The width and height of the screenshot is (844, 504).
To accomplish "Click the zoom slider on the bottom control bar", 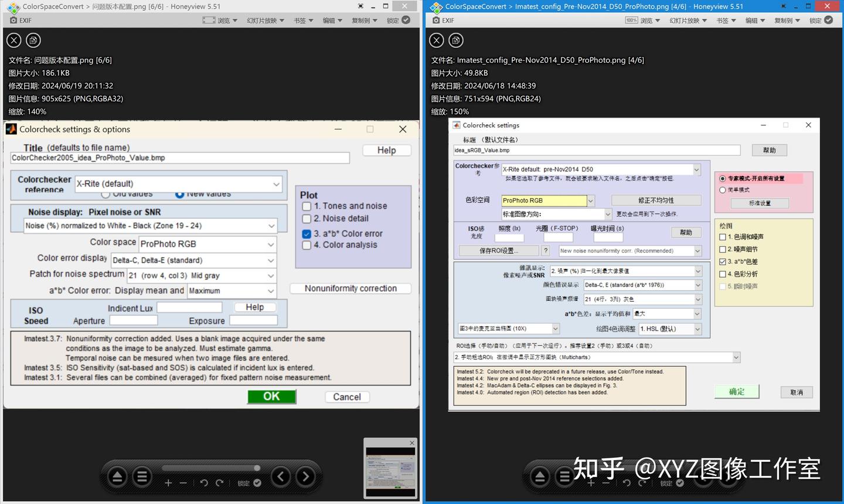I will click(x=257, y=468).
